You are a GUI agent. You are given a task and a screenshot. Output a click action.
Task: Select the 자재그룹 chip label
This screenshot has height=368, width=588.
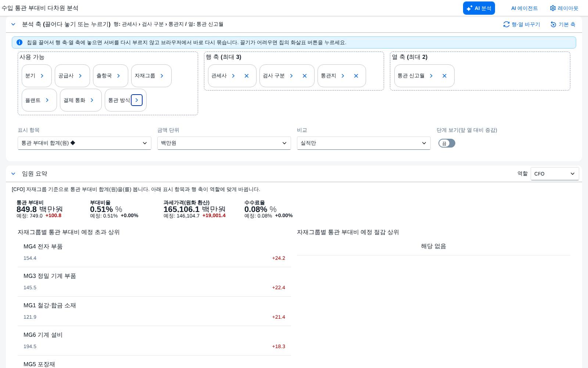tap(145, 76)
